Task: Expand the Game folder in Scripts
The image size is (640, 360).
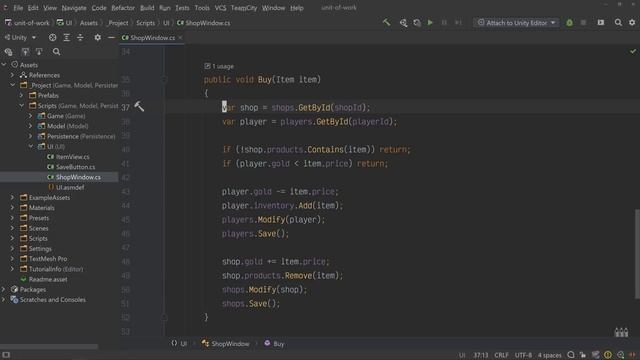Action: coord(31,116)
